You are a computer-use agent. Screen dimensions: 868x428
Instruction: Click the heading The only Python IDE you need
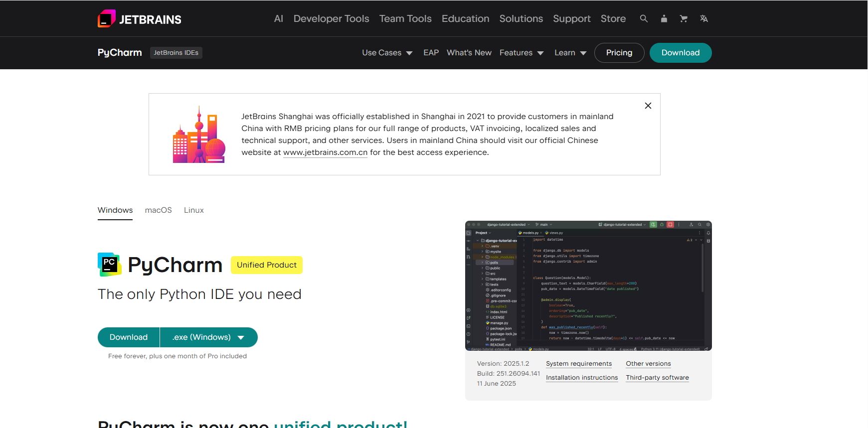[199, 294]
